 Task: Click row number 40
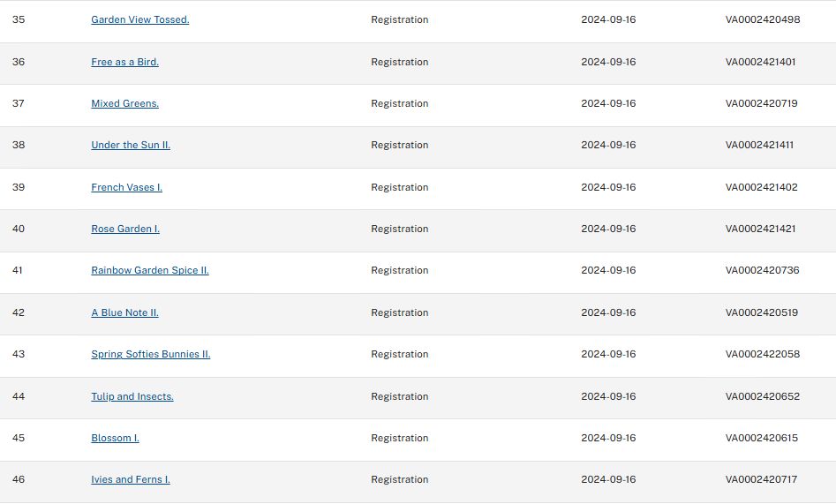pos(19,229)
